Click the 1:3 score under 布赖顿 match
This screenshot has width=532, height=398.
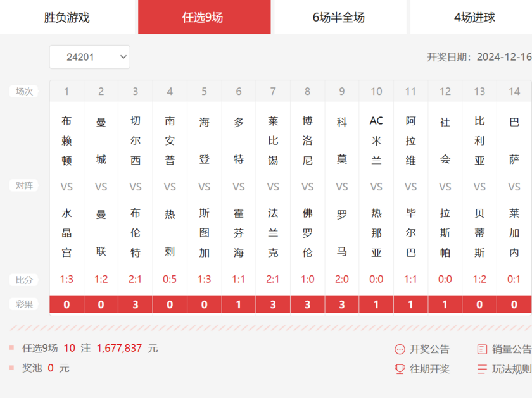66,279
